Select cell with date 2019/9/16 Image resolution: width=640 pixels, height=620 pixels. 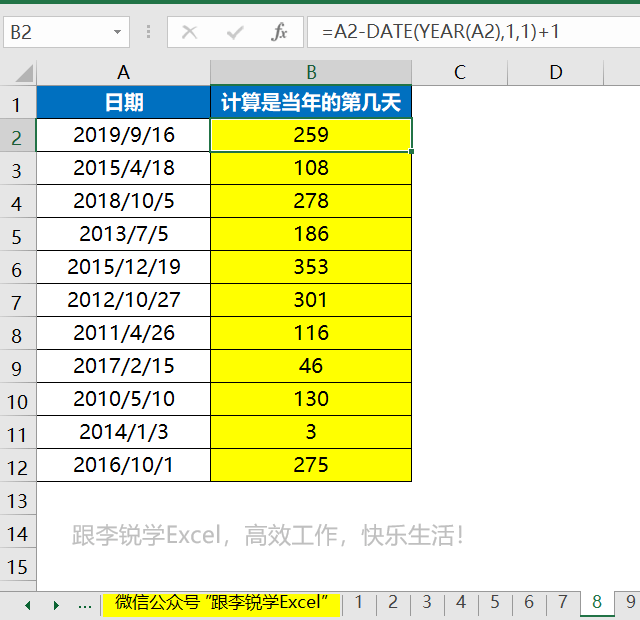(123, 135)
